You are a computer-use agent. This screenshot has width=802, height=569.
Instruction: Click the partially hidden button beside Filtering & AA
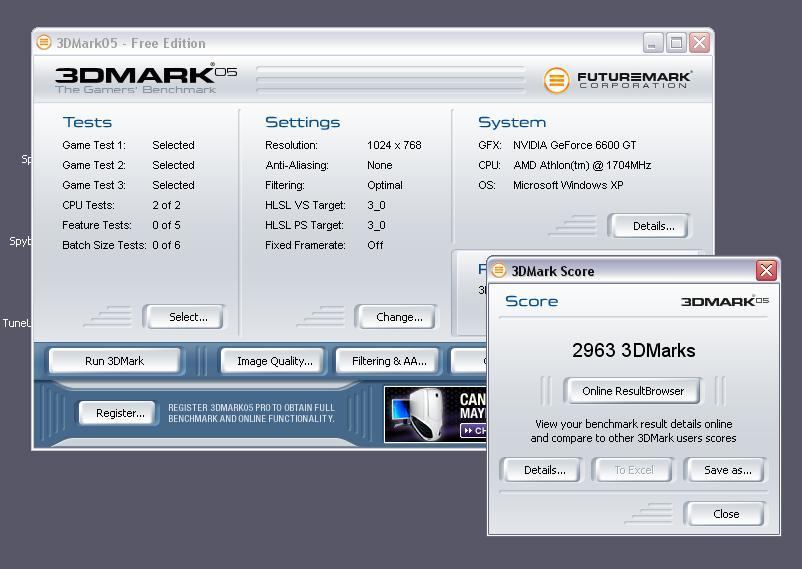tap(469, 361)
